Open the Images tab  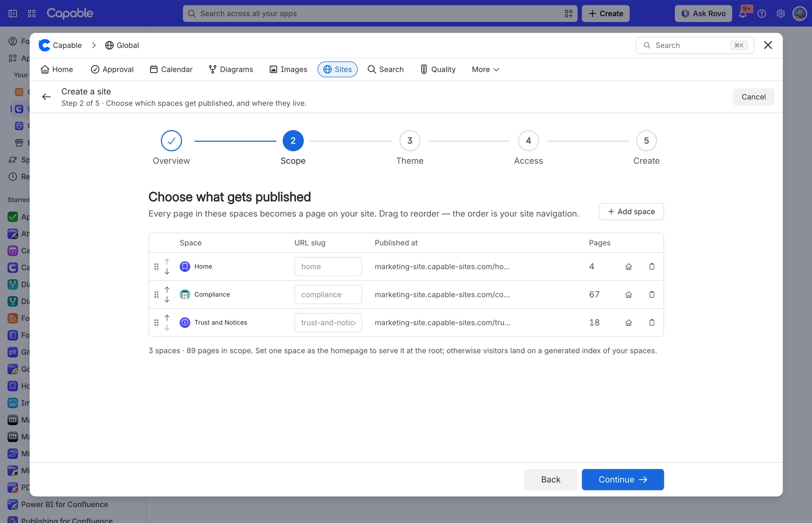pyautogui.click(x=288, y=69)
